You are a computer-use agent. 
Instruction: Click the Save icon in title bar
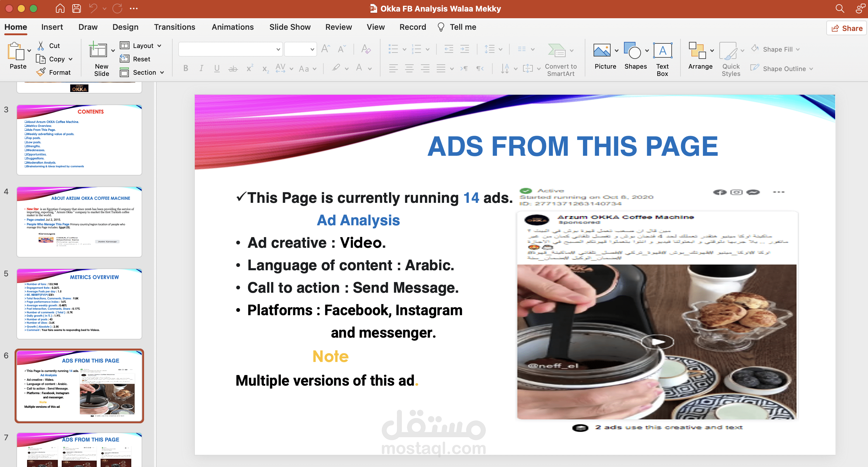tap(77, 9)
